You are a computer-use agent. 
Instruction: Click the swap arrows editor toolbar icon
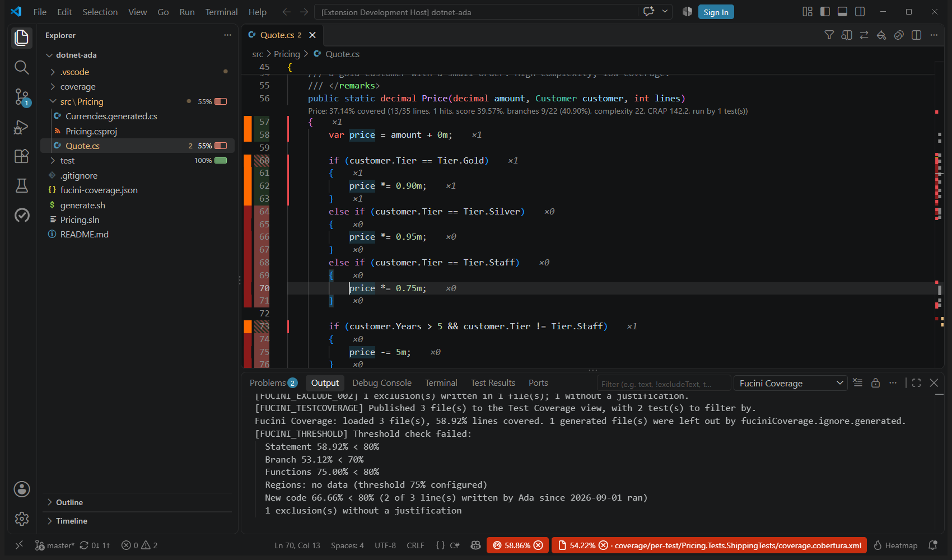(x=864, y=35)
